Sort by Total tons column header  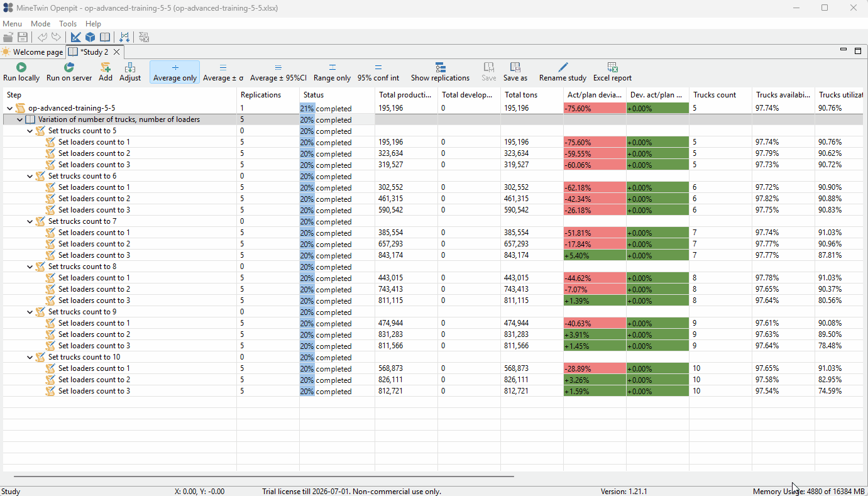[x=532, y=95]
